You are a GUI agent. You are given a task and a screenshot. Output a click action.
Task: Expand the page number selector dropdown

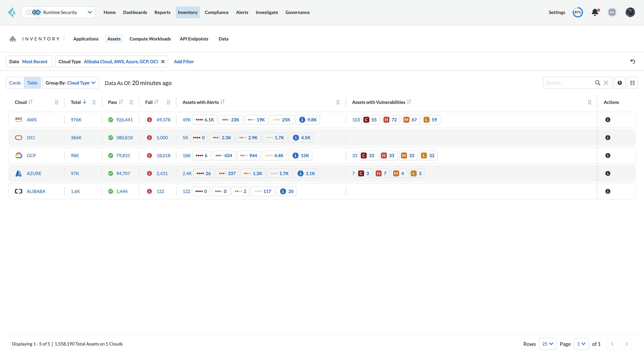581,343
